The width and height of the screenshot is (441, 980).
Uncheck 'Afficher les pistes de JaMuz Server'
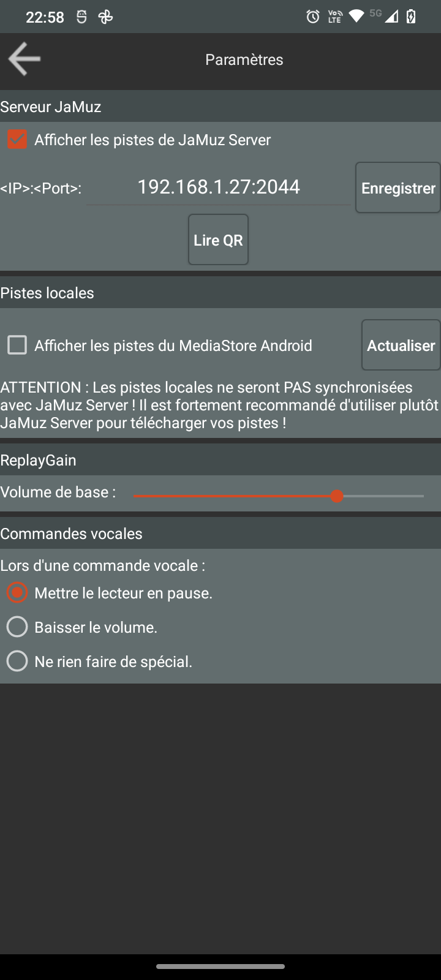[17, 140]
